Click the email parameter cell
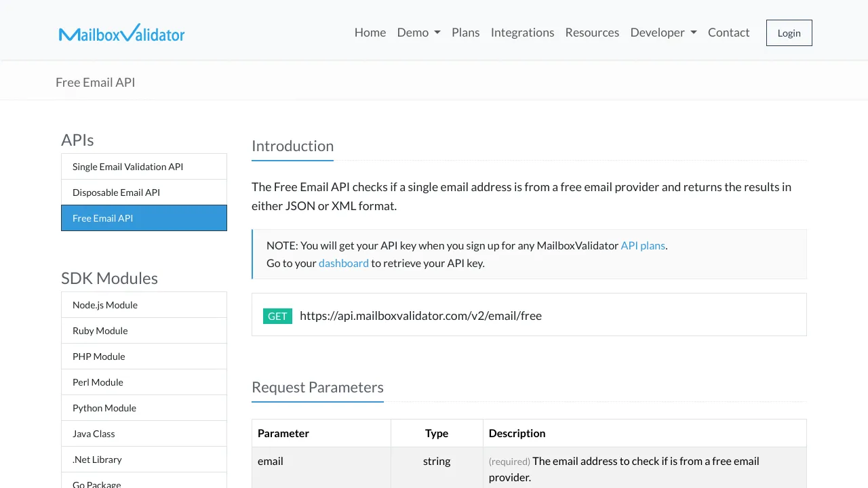This screenshot has height=488, width=868. [321, 469]
